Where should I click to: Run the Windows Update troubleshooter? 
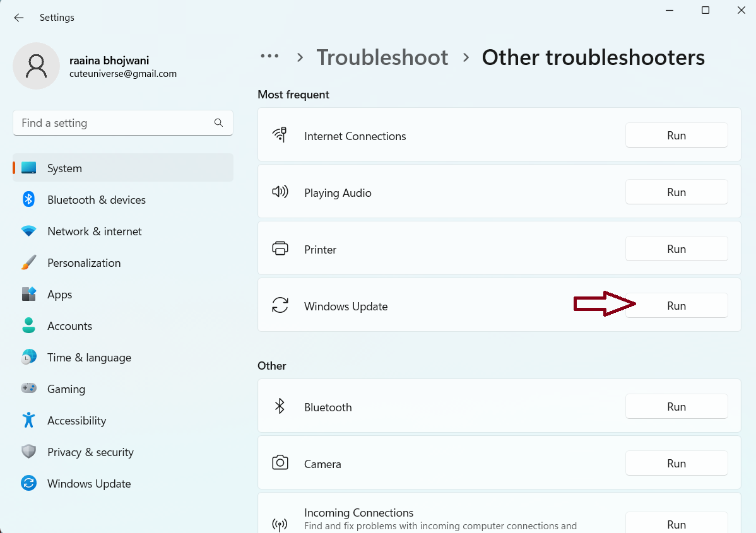(676, 306)
